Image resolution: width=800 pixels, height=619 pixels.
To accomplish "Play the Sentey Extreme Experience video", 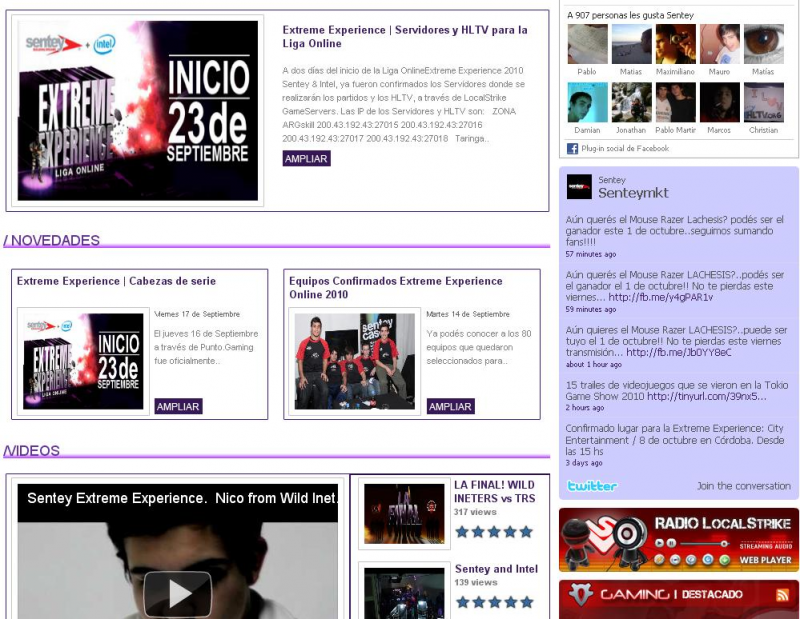I will (177, 593).
